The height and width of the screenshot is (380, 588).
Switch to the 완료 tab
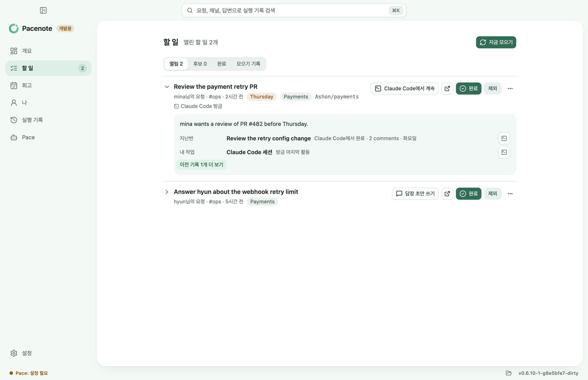pos(222,64)
